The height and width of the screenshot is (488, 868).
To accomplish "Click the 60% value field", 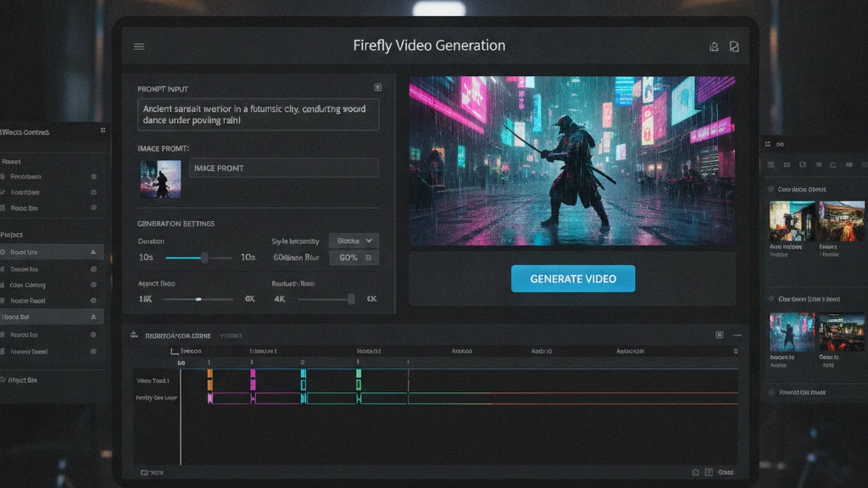I will [x=354, y=258].
